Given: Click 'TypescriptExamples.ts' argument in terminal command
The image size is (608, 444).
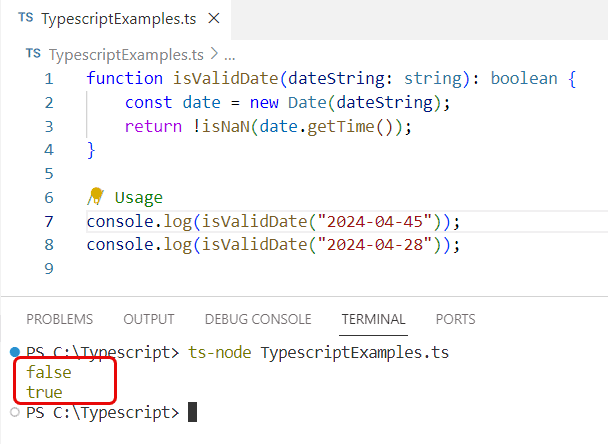Looking at the screenshot, I should (x=354, y=353).
